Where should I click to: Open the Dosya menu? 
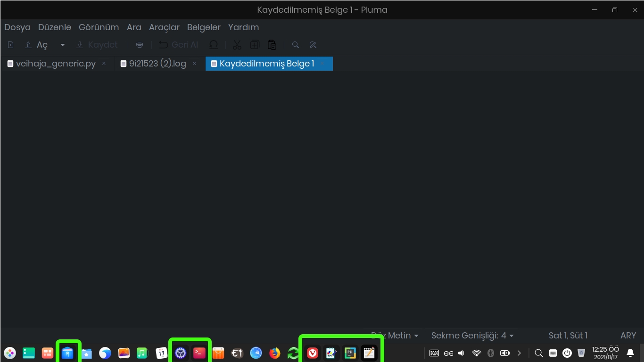17,27
